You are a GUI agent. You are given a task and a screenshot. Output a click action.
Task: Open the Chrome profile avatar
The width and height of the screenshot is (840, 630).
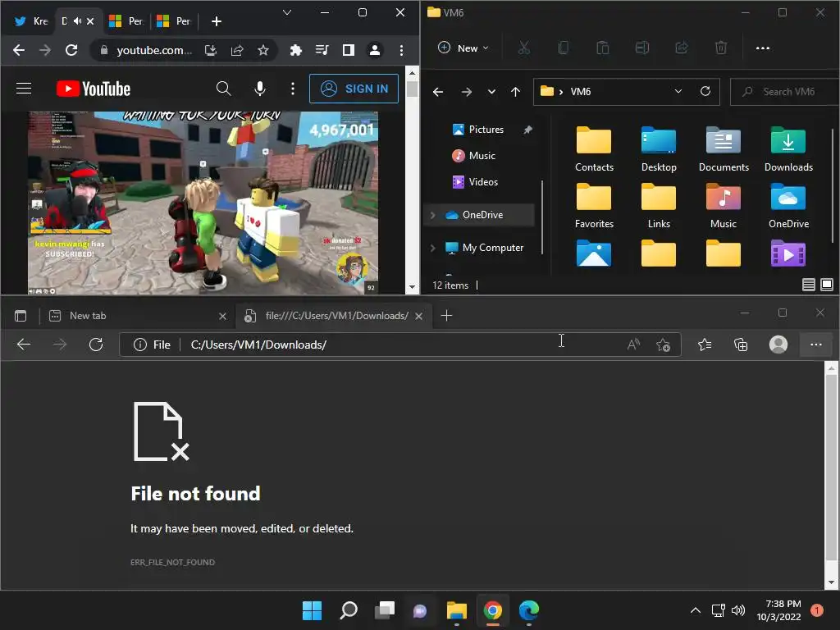point(374,50)
